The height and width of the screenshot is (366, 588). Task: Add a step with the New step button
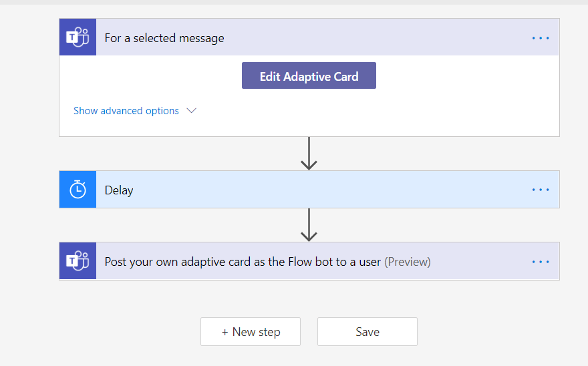(x=251, y=332)
